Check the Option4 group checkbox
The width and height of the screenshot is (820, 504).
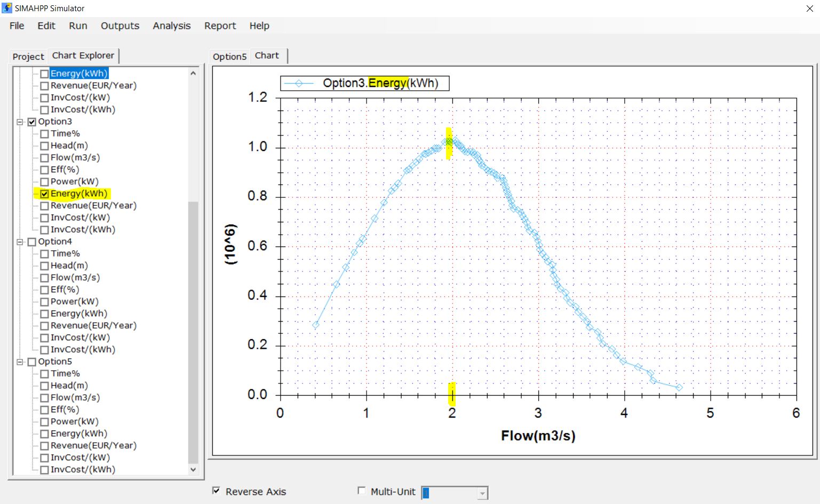click(x=32, y=242)
